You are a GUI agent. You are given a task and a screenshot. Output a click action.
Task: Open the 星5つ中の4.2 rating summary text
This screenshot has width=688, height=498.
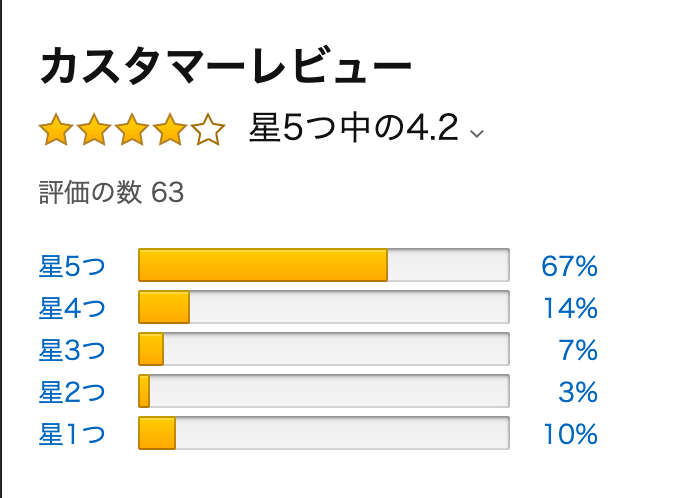click(354, 128)
